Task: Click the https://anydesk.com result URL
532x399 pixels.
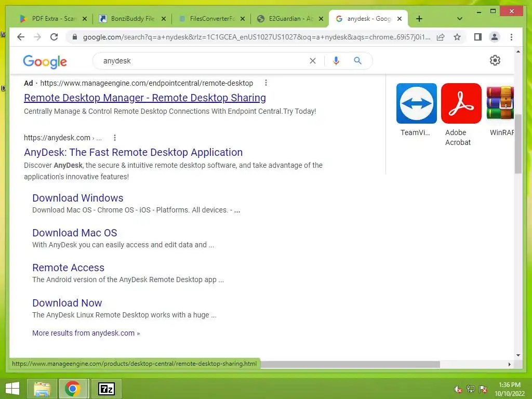Action: 57,138
